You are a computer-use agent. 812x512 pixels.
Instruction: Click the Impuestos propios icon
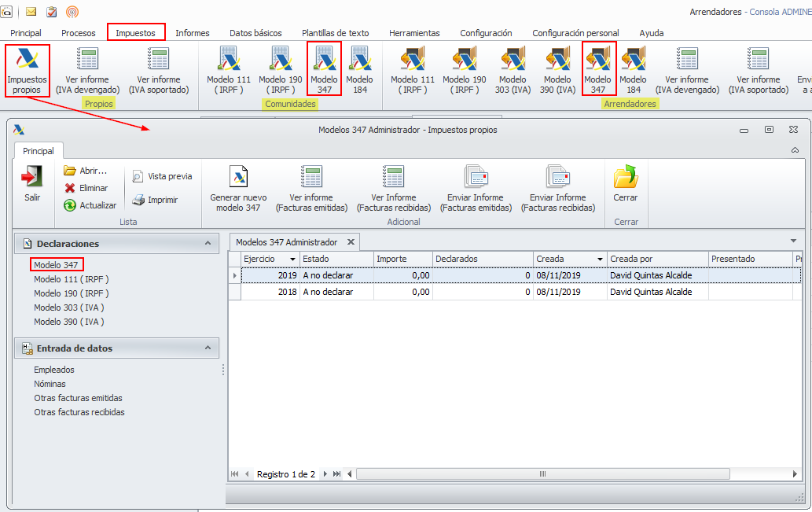pyautogui.click(x=28, y=70)
